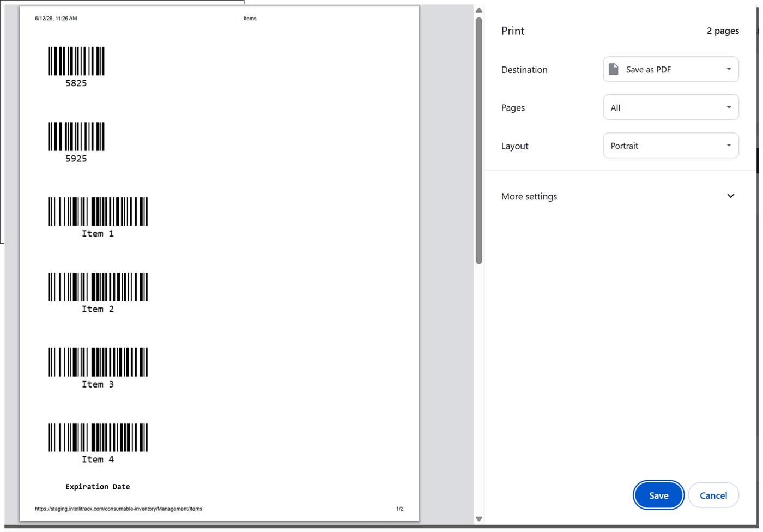Click the 'Pages' label
The image size is (763, 532).
coord(513,108)
